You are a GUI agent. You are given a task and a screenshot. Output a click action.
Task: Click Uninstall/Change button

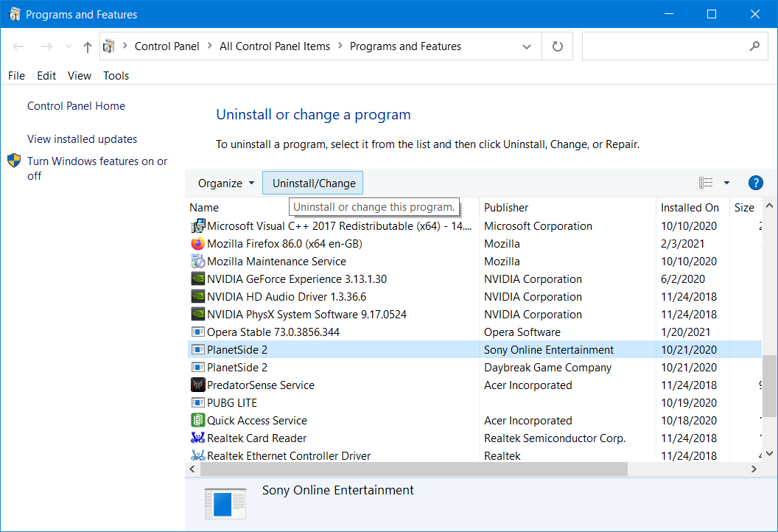tap(314, 183)
